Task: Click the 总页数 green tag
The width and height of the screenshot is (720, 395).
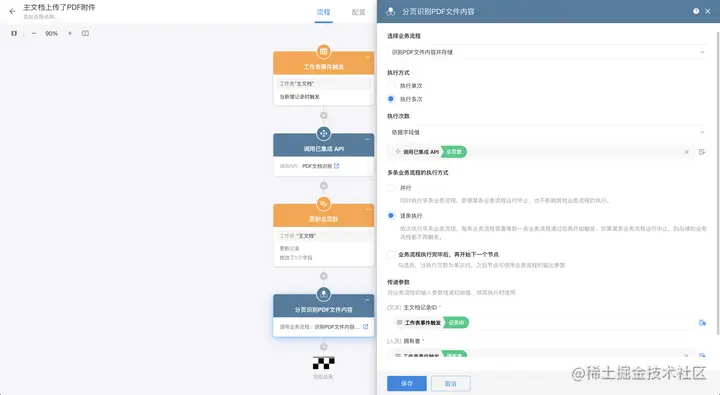Action: [x=454, y=152]
